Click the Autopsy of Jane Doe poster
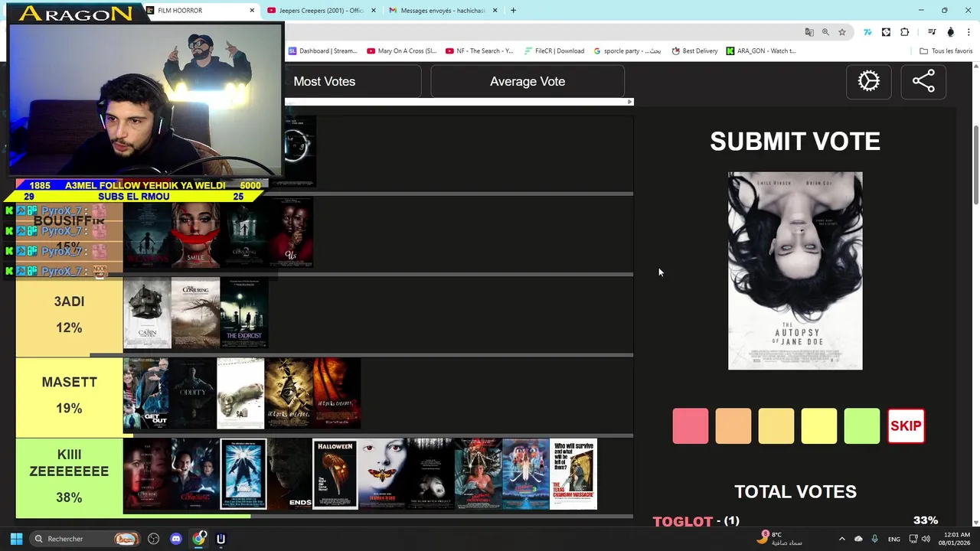 pyautogui.click(x=795, y=271)
